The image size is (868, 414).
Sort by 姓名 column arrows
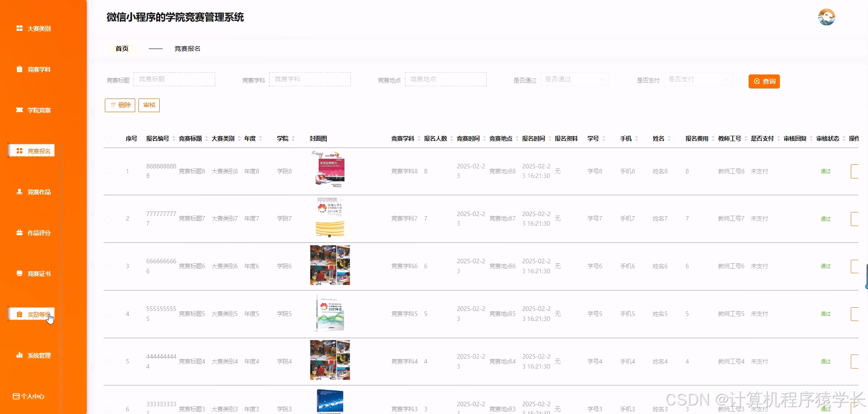[x=669, y=138]
